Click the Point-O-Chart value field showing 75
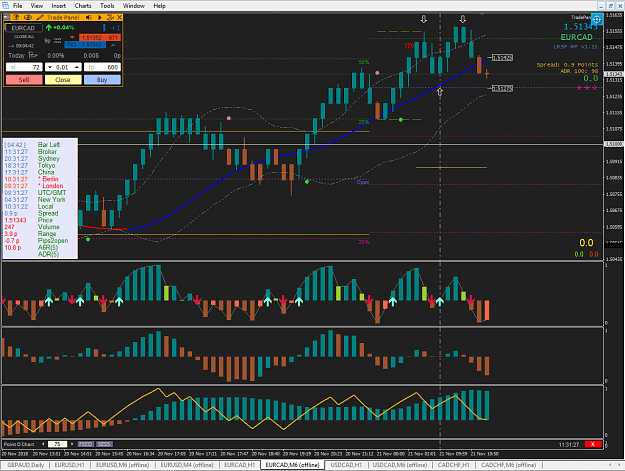Viewport: 625px width, 471px height. (x=57, y=444)
